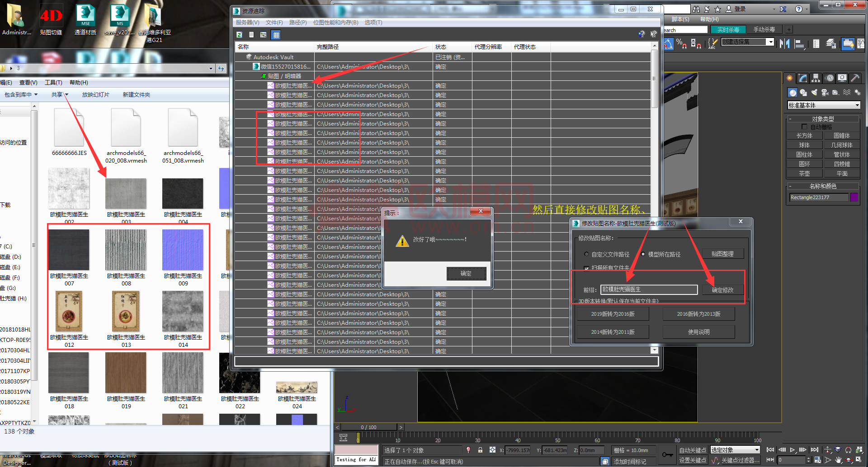Toggle the AutoGrid checkbox
This screenshot has width=868, height=467.
804,127
